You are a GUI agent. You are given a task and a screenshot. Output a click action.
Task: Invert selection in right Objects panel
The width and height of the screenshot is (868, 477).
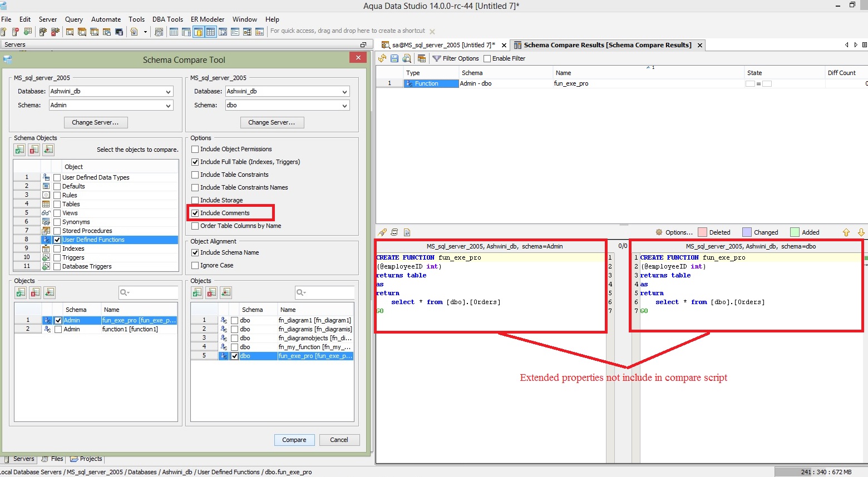click(226, 292)
